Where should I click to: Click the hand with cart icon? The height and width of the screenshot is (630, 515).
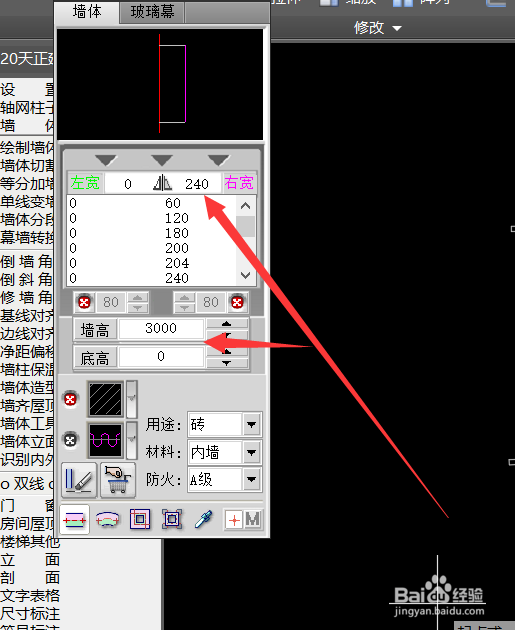click(x=118, y=480)
